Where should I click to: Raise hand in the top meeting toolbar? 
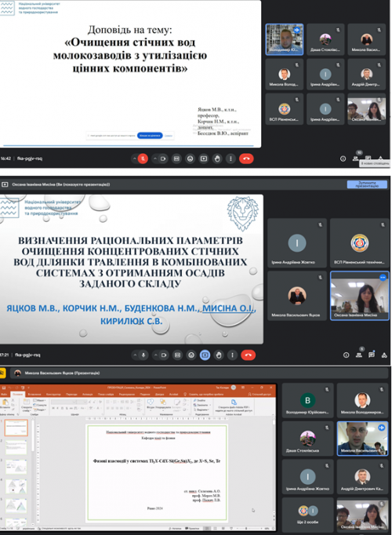point(217,158)
